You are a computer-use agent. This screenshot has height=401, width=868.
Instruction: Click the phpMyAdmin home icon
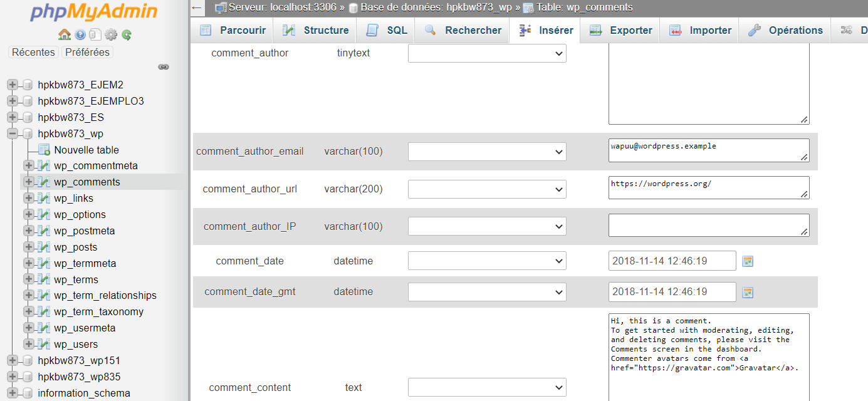point(65,36)
